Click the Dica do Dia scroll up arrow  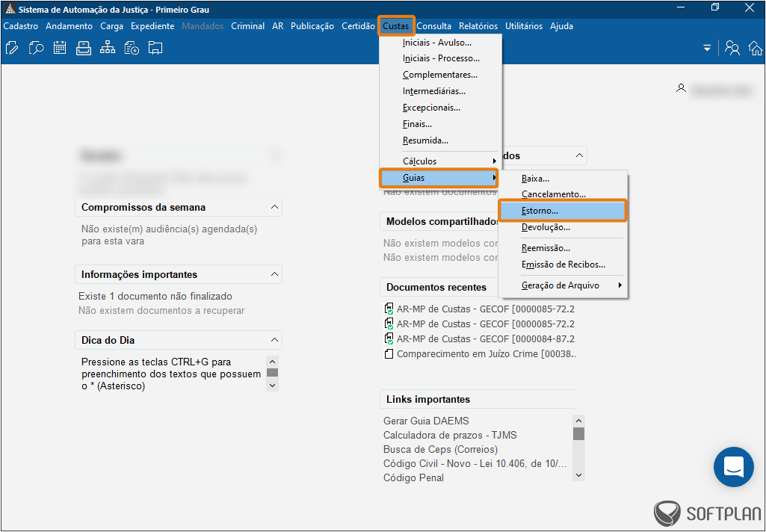click(273, 362)
